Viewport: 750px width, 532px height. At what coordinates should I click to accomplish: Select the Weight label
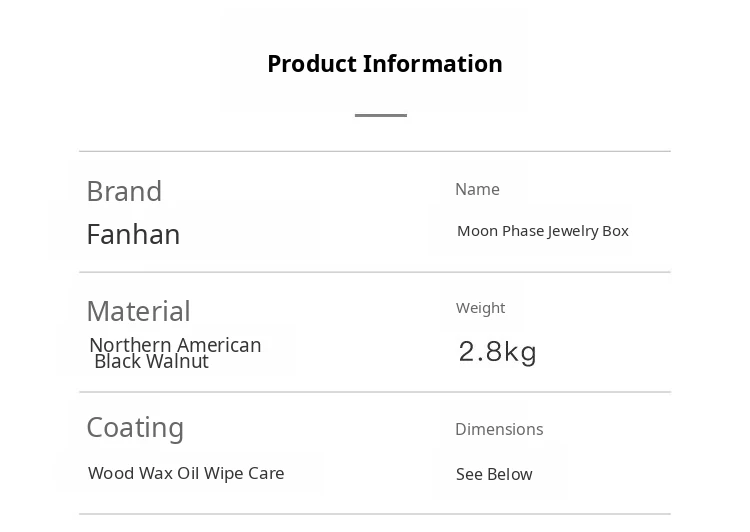coord(480,308)
